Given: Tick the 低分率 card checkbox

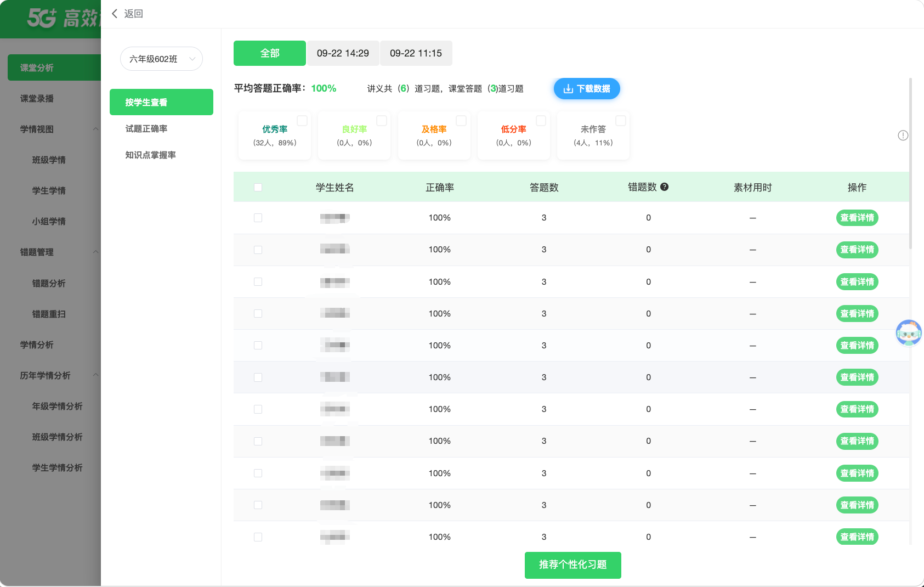Looking at the screenshot, I should tap(541, 121).
